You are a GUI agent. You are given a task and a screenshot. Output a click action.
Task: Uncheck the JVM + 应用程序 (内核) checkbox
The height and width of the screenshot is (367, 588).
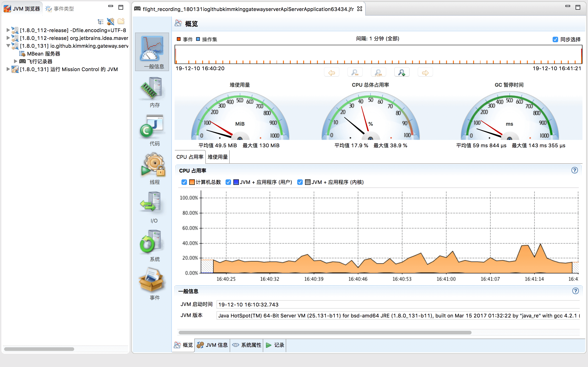[x=300, y=182]
